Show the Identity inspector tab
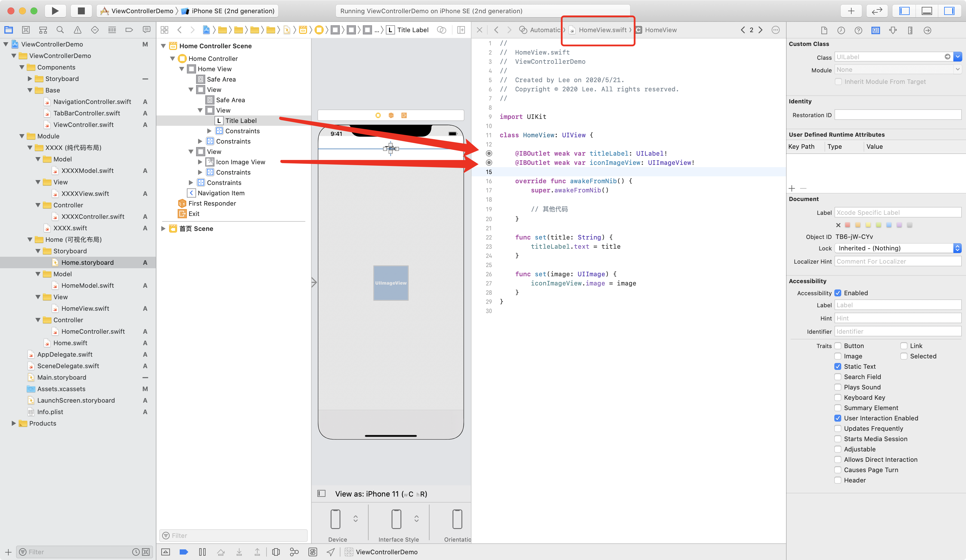 point(875,30)
